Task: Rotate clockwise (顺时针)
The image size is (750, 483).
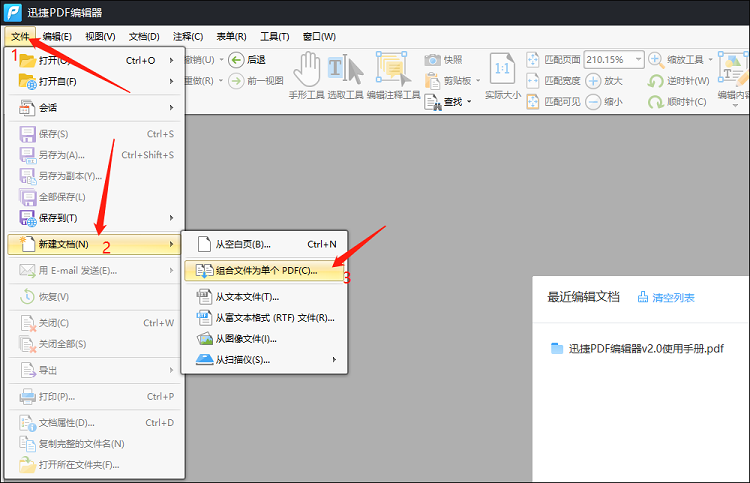Action: [677, 102]
